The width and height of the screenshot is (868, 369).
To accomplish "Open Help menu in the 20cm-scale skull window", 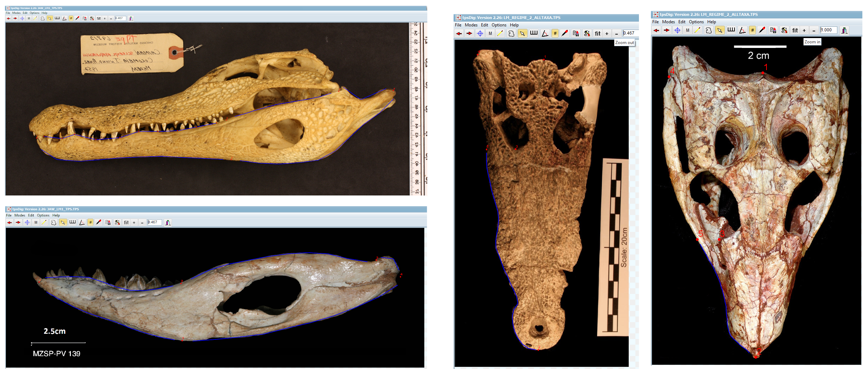I will point(514,25).
